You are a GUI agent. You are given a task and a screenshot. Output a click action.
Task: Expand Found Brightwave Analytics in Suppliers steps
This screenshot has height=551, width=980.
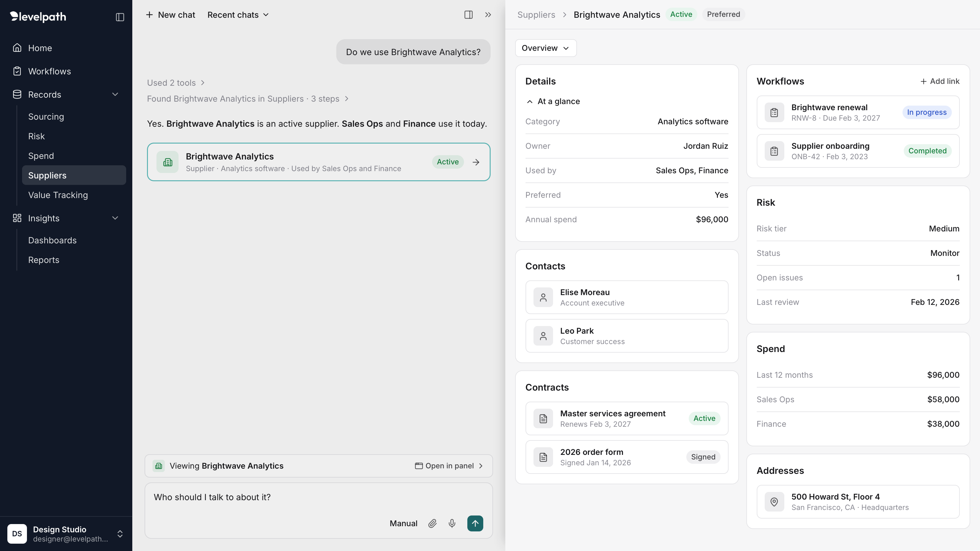pos(248,99)
